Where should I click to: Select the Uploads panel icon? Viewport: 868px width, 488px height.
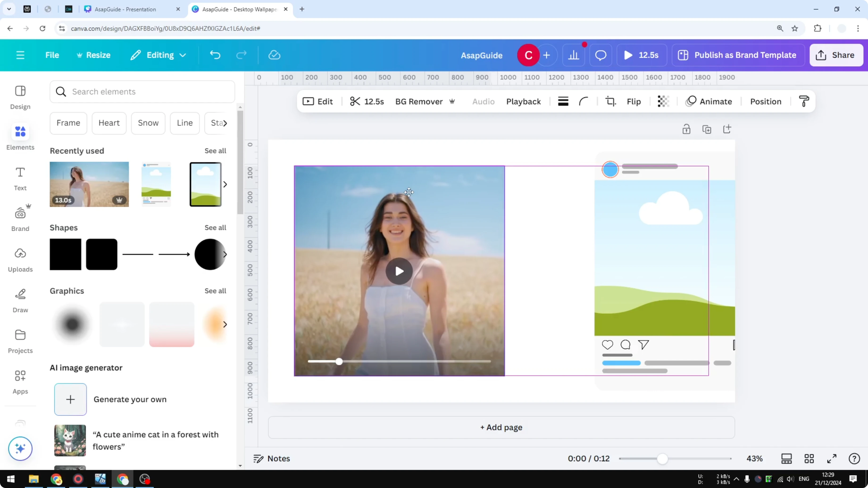coord(20,259)
